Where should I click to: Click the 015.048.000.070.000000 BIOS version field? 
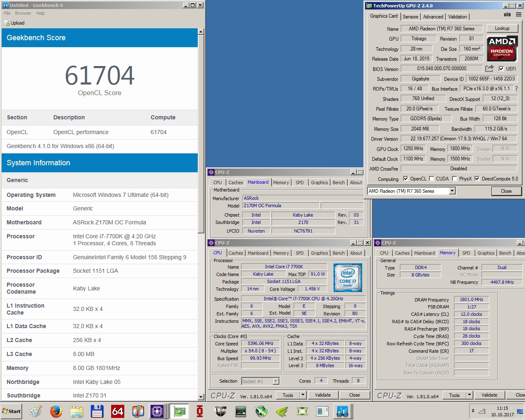click(442, 68)
